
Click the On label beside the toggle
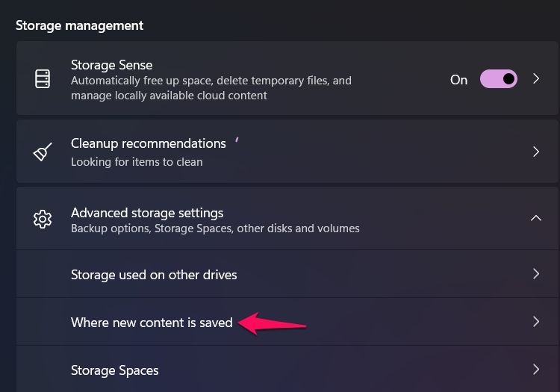click(x=458, y=80)
